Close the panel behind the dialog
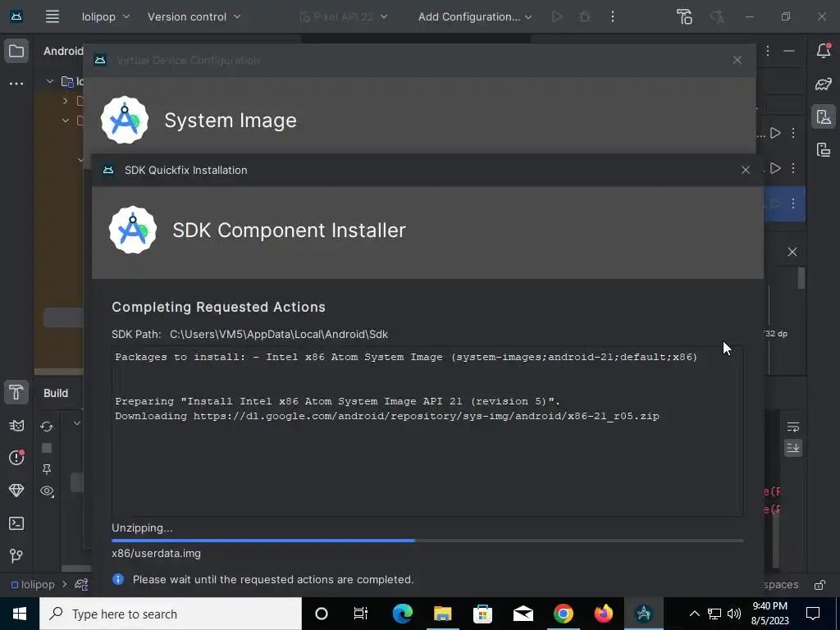 point(792,252)
